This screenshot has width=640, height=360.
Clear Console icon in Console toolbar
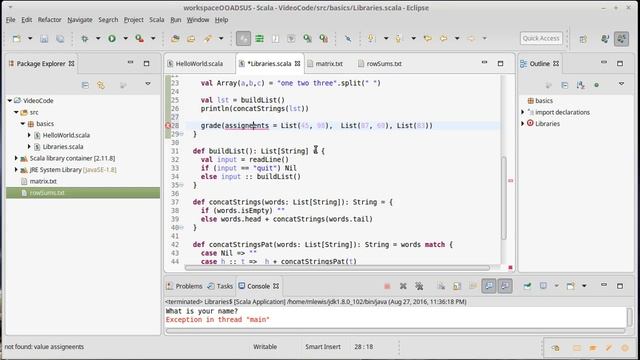[441, 287]
